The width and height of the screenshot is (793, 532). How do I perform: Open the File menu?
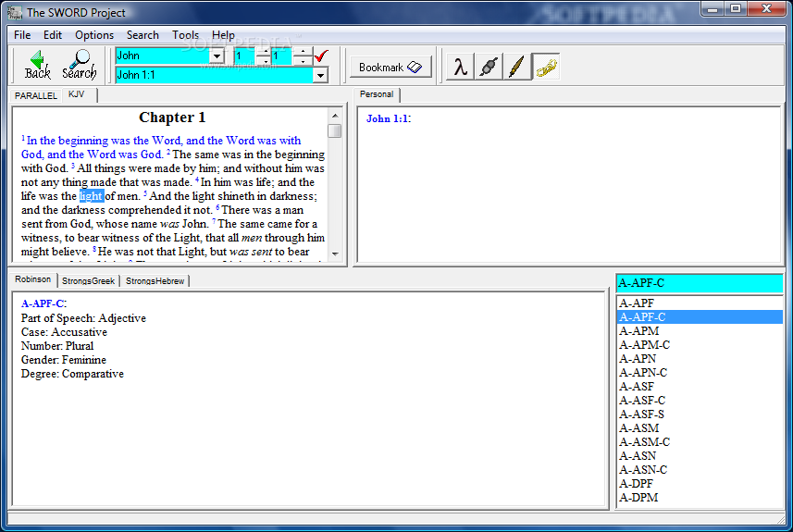tap(22, 35)
